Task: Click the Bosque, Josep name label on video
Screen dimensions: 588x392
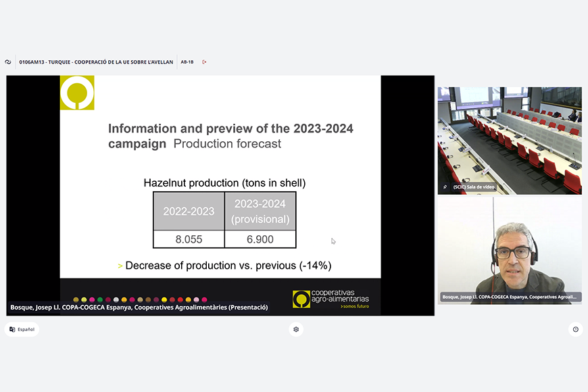Action: tap(510, 297)
